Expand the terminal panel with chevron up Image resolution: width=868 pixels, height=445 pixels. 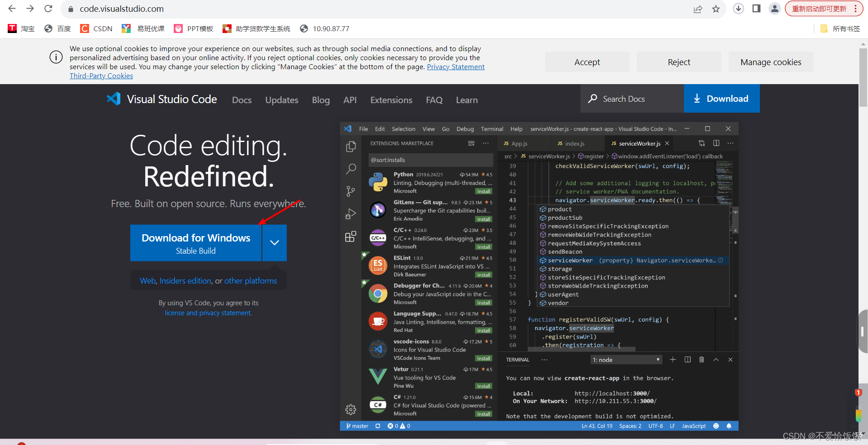pos(716,360)
